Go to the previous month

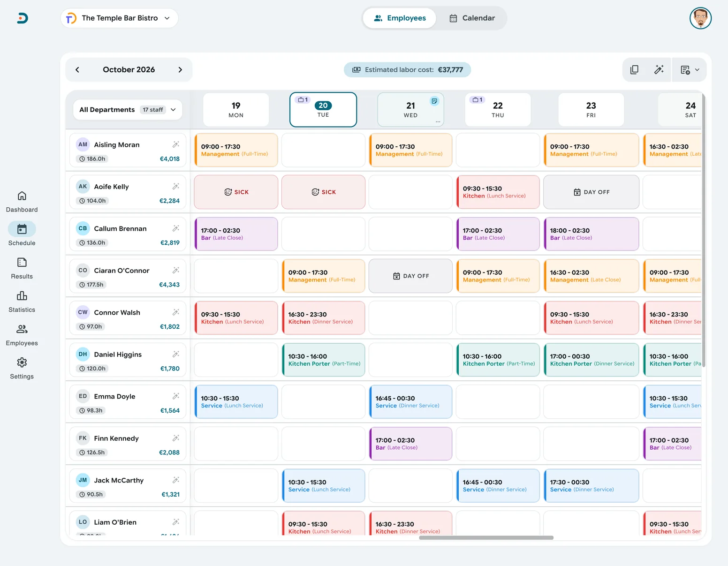point(77,70)
